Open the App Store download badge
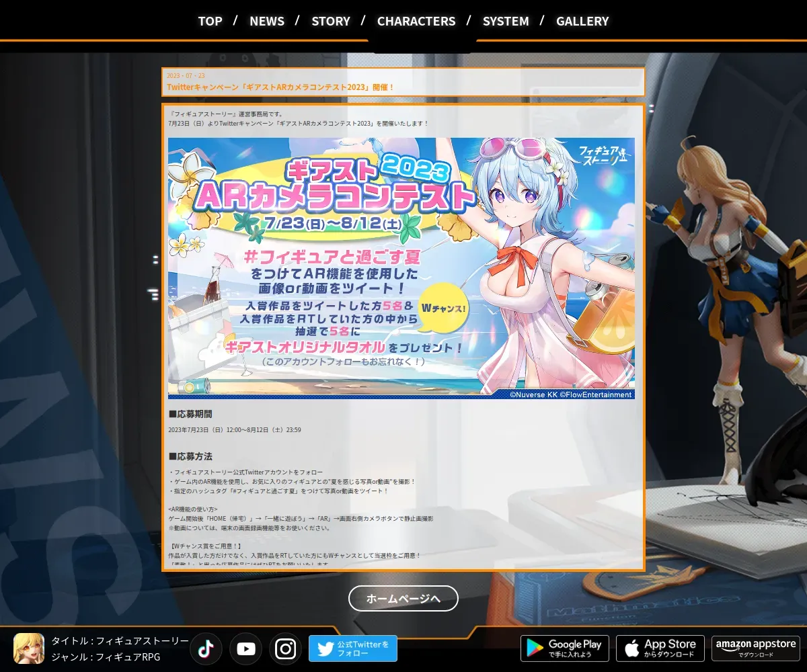The width and height of the screenshot is (807, 672). pyautogui.click(x=660, y=648)
